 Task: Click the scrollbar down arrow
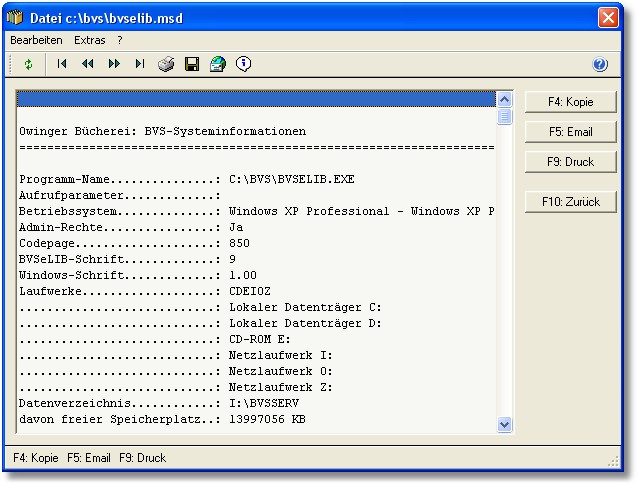pyautogui.click(x=505, y=425)
